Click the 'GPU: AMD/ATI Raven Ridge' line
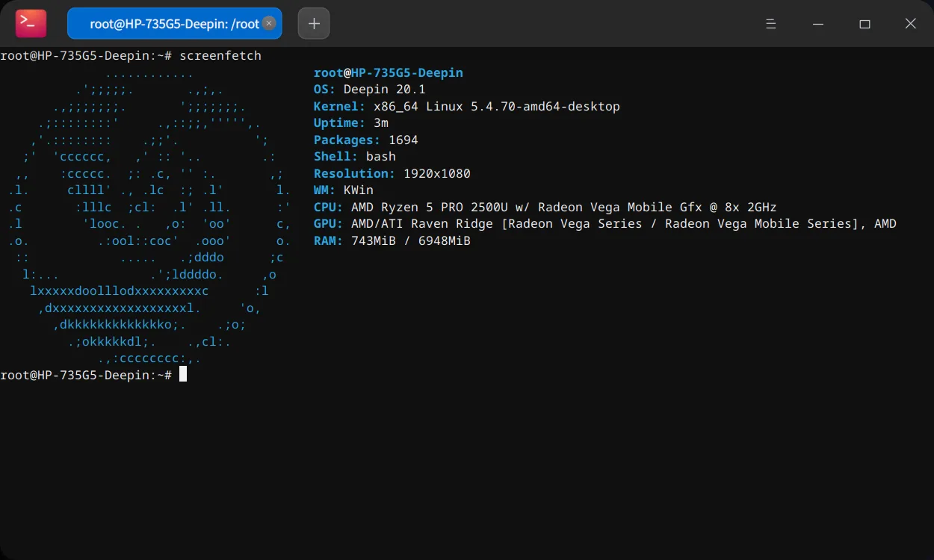Screen dimensions: 934x560 click(x=605, y=224)
